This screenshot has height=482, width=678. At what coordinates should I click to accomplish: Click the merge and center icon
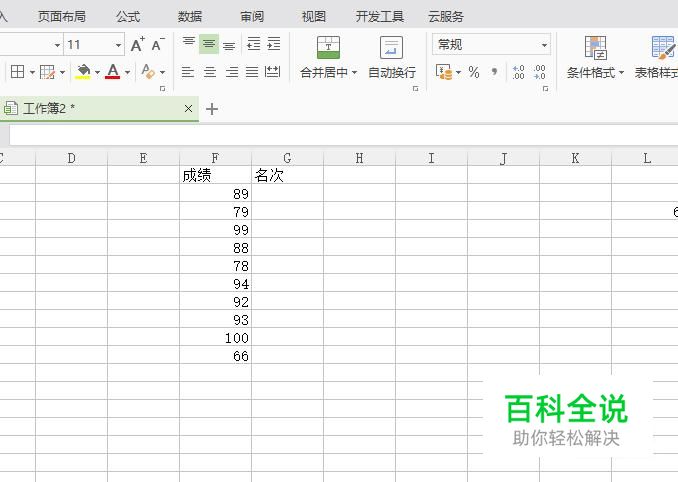[x=328, y=47]
